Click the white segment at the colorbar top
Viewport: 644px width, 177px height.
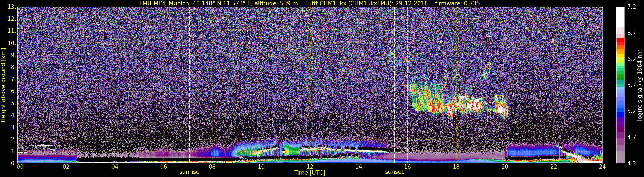point(620,16)
